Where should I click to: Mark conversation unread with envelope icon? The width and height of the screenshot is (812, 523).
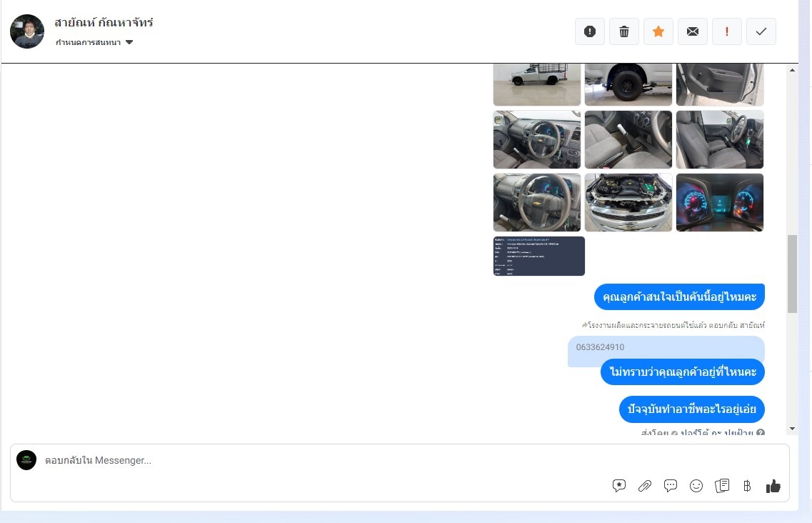[x=692, y=31]
